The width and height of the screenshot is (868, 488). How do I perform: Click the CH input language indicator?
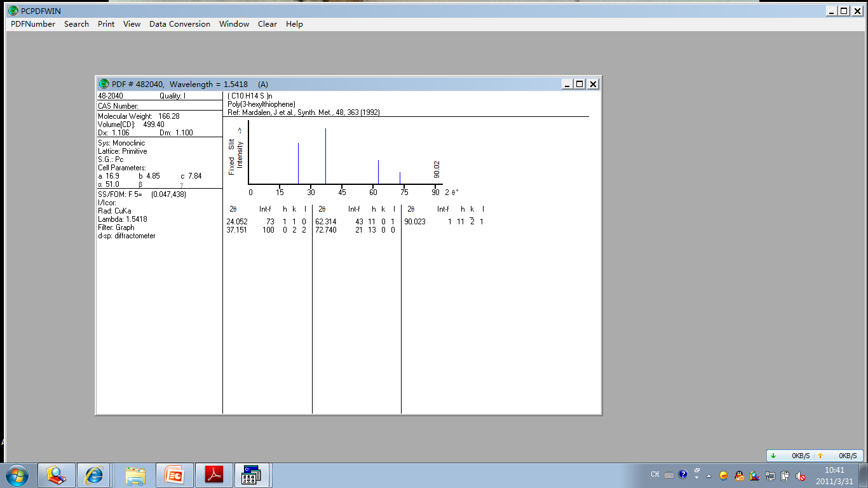click(655, 475)
